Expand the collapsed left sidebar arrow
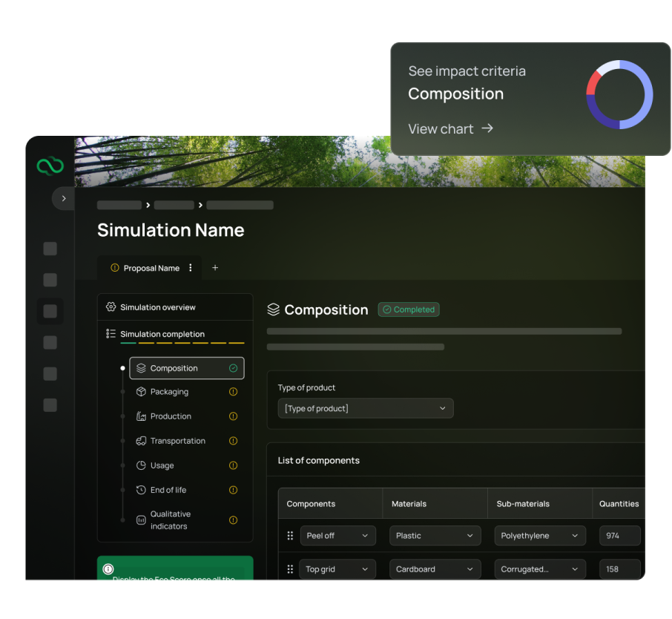This screenshot has width=672, height=619. click(x=64, y=198)
